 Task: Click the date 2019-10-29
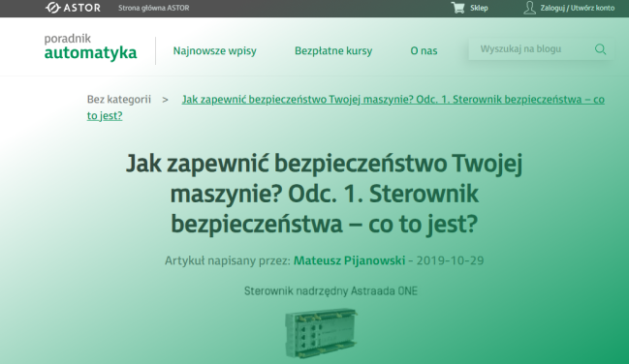point(450,260)
